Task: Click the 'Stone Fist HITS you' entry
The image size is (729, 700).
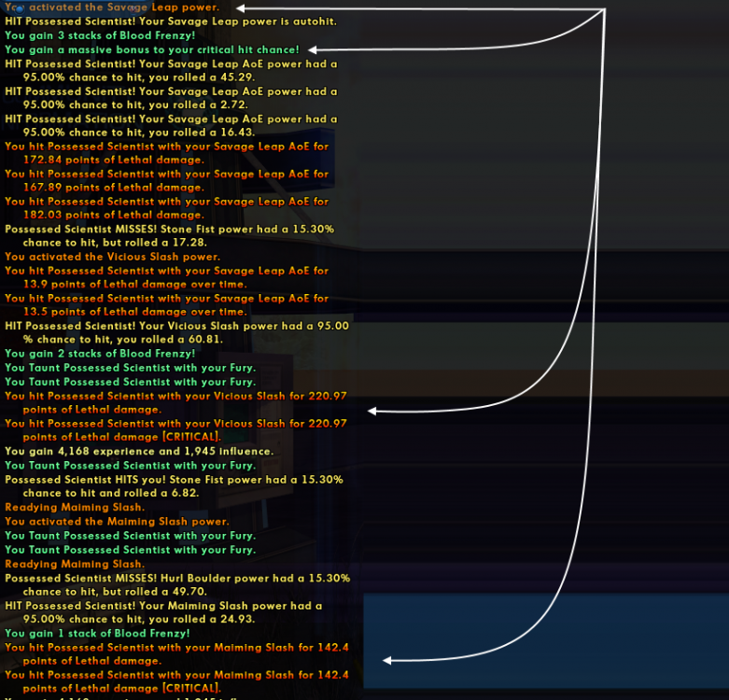Action: tap(174, 485)
